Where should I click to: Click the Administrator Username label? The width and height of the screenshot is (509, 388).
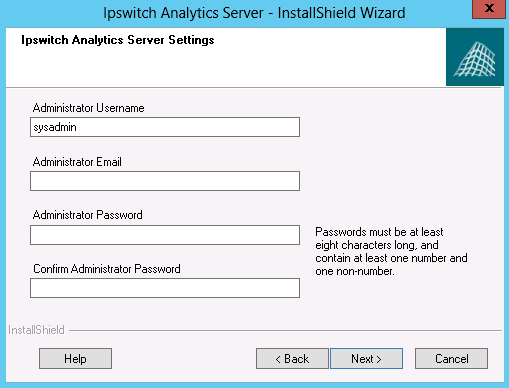(88, 108)
